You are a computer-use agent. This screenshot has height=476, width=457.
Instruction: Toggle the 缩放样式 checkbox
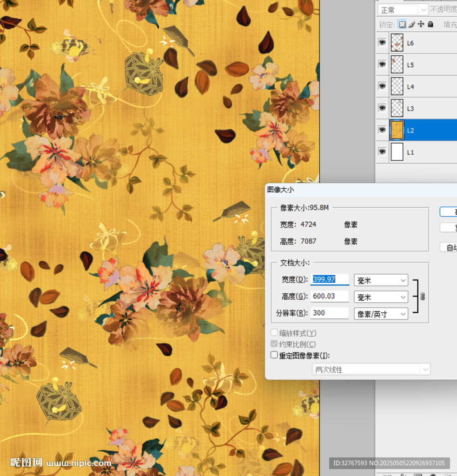click(x=274, y=333)
